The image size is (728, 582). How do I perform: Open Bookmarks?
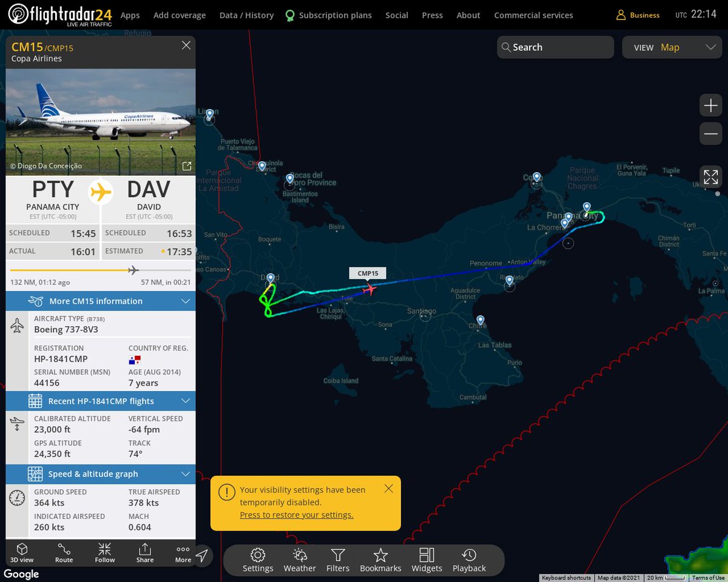tap(380, 560)
